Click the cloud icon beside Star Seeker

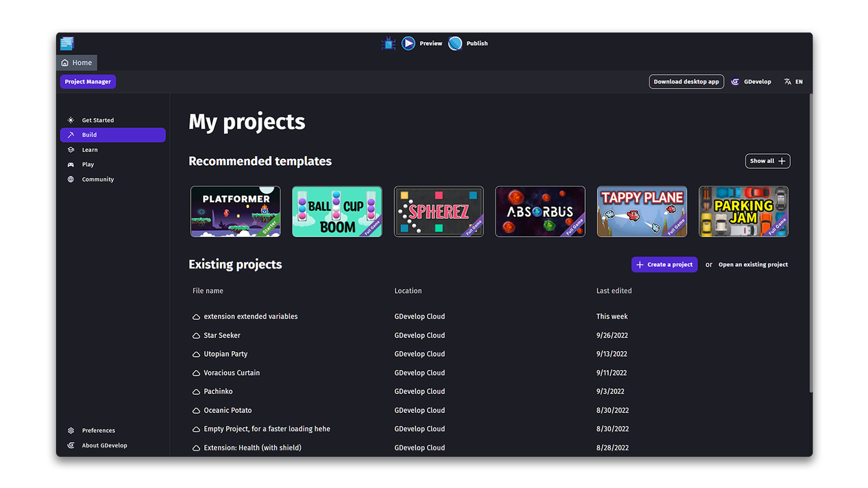pyautogui.click(x=196, y=336)
